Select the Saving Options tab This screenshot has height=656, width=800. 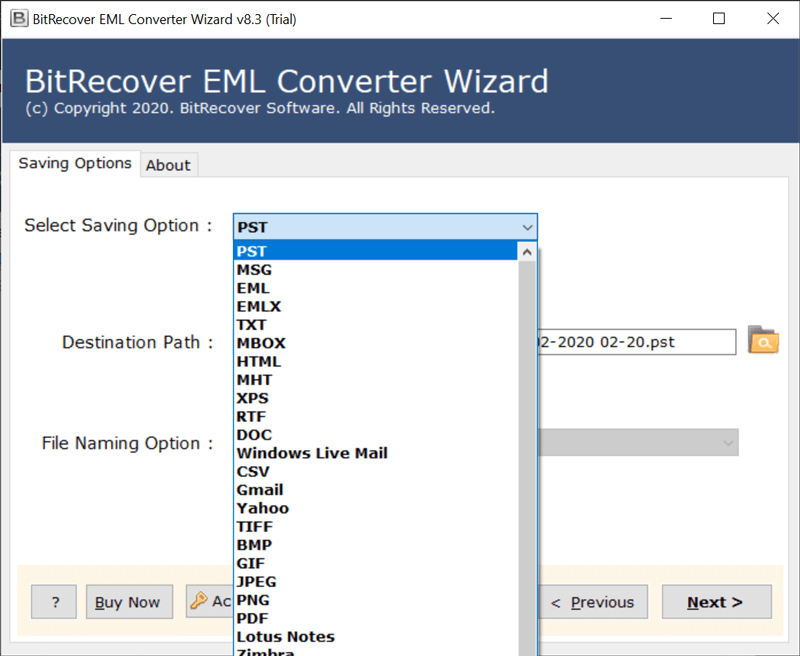tap(75, 163)
